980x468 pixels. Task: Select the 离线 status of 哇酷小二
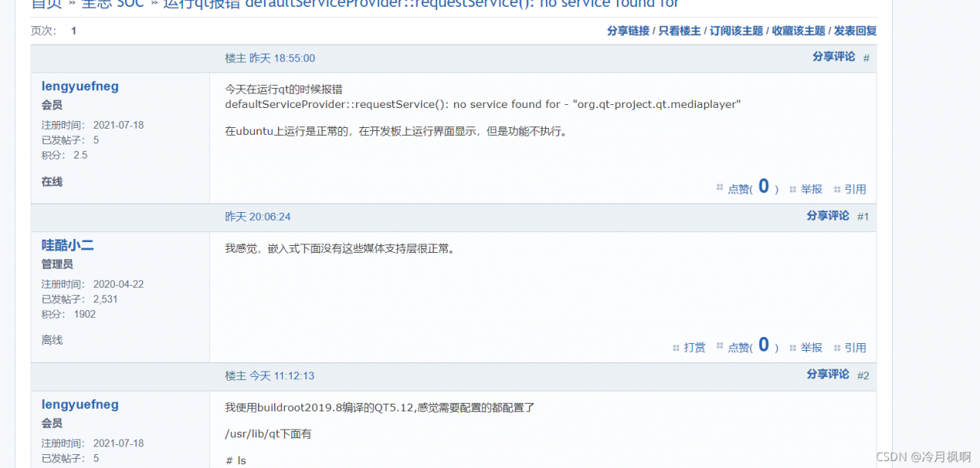pos(52,340)
